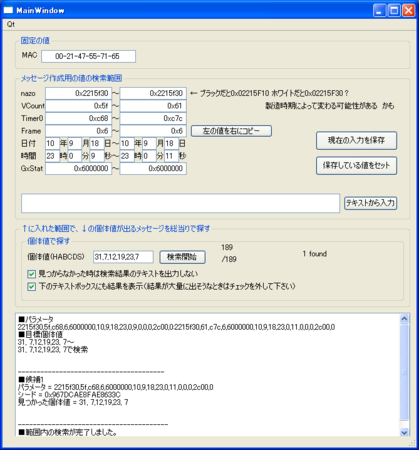Click the results vertical scrollbar thumb
This screenshot has height=450, width=419.
(404, 372)
